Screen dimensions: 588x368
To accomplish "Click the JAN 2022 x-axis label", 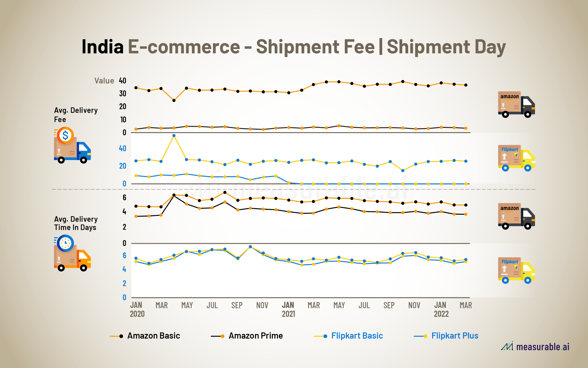I will (x=441, y=309).
